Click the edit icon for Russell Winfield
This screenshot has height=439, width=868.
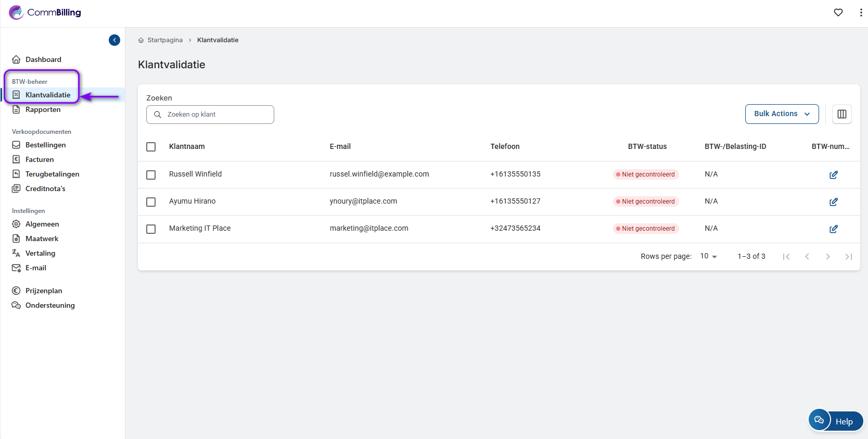coord(833,175)
